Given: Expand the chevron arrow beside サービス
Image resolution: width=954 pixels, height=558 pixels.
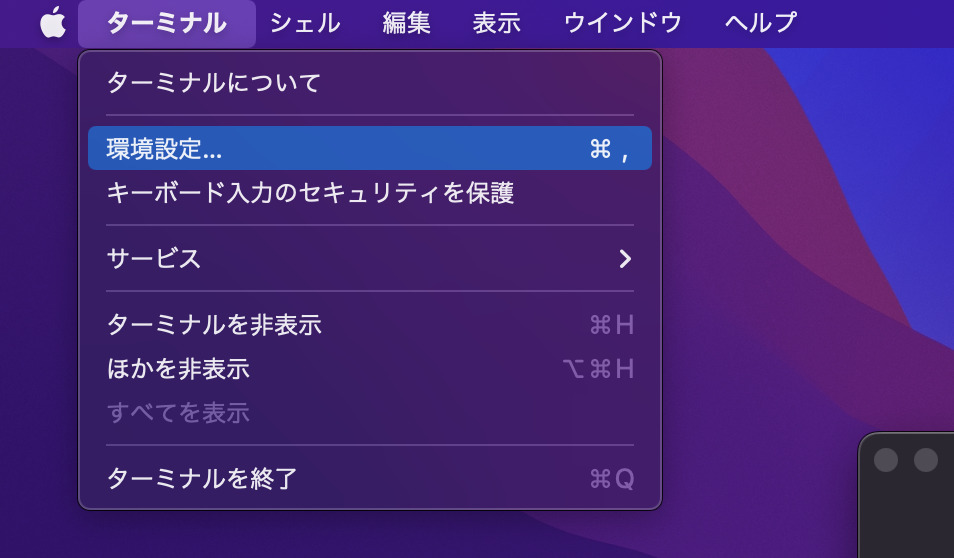Looking at the screenshot, I should 625,259.
